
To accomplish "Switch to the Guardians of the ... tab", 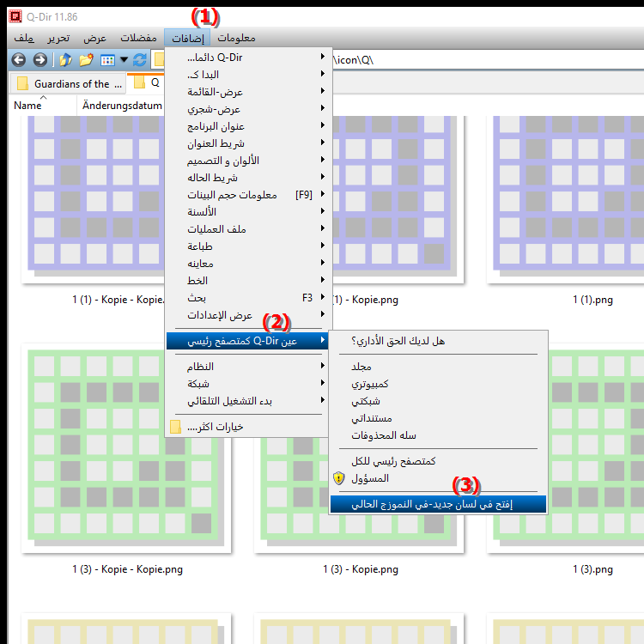I will tap(67, 83).
